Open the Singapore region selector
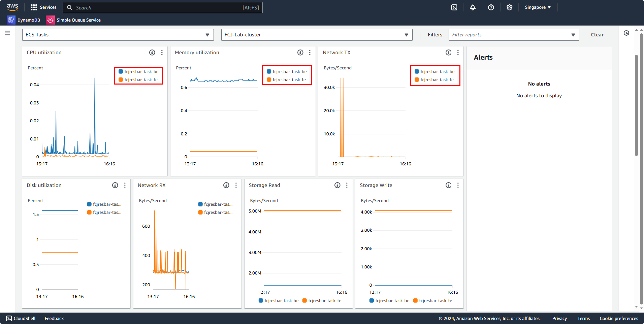 pyautogui.click(x=538, y=7)
